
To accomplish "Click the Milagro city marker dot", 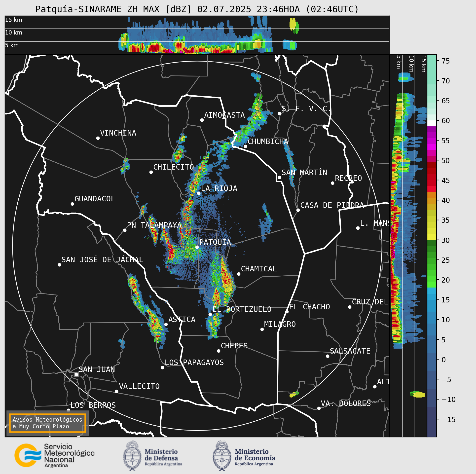I will point(262,329).
